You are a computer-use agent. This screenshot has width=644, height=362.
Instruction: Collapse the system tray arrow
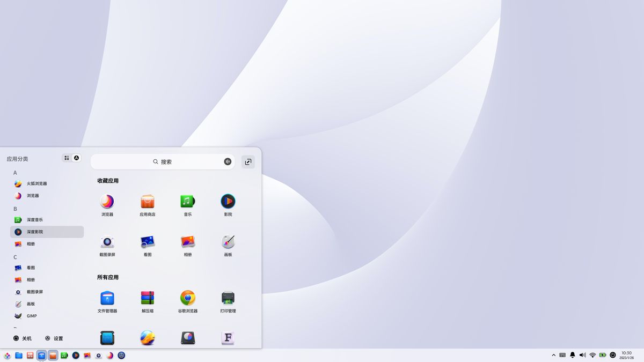coord(553,354)
